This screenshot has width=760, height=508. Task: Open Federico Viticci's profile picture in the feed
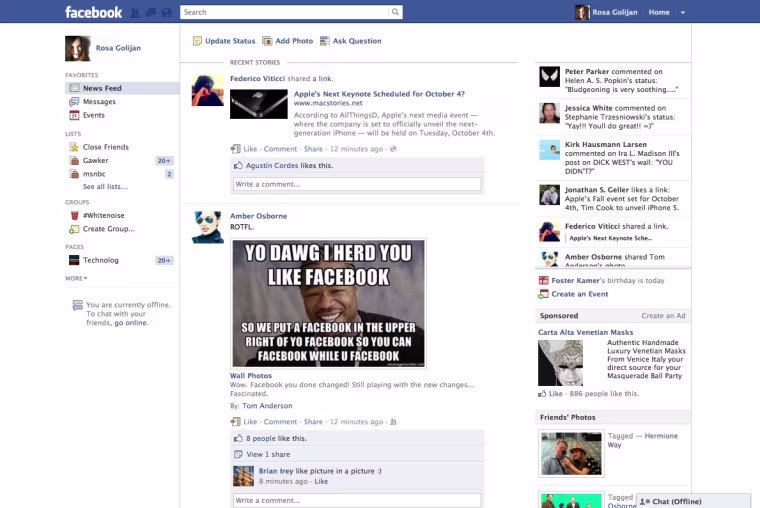pyautogui.click(x=207, y=90)
